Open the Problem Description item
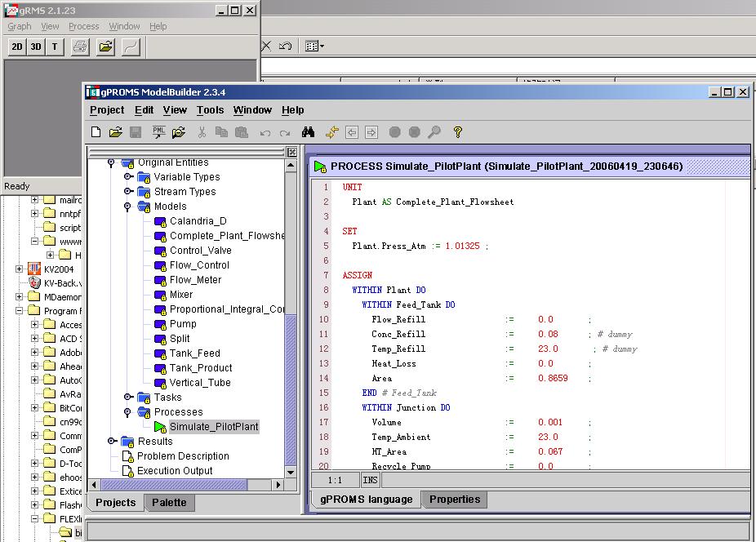 click(x=183, y=456)
